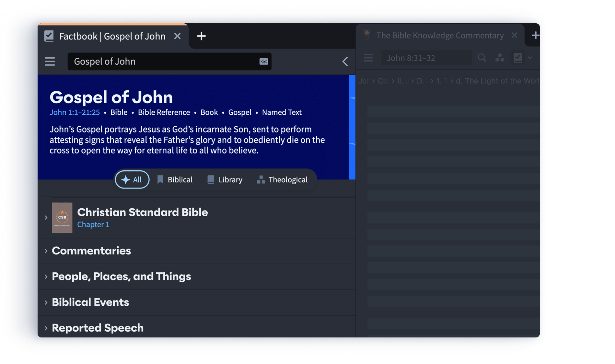Expand People, Places, and Things section
The image size is (615, 364).
(x=46, y=277)
